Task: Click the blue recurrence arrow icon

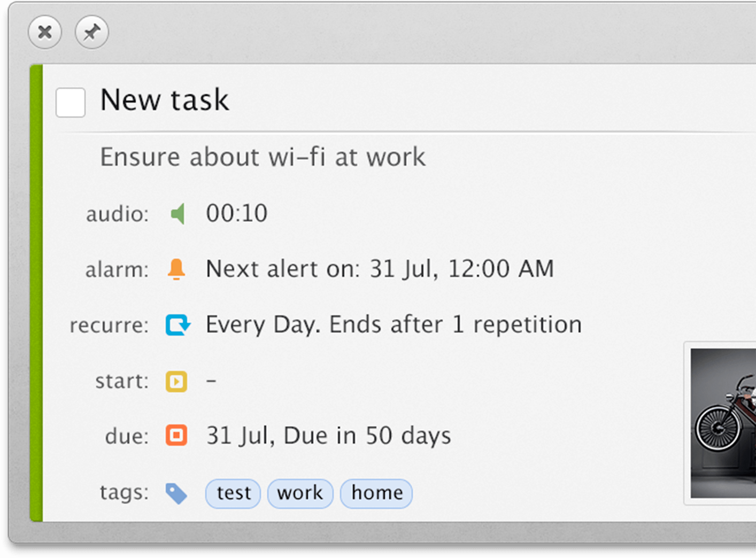Action: click(176, 324)
